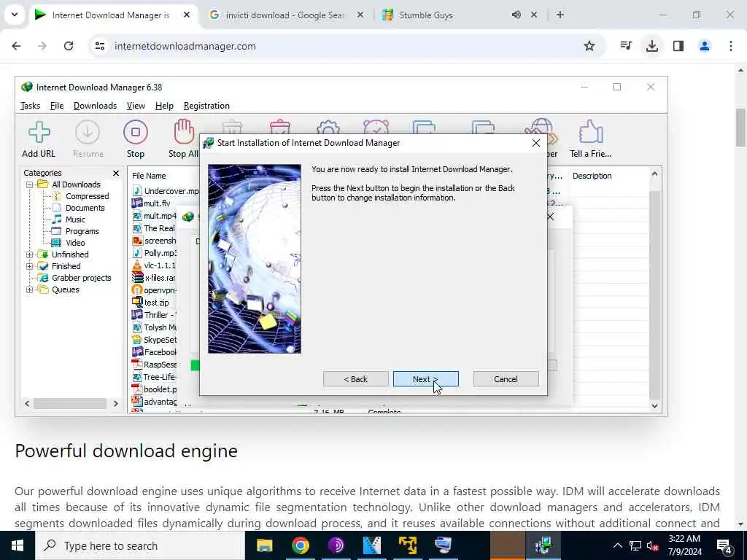Image resolution: width=747 pixels, height=560 pixels.
Task: Click Next to begin installation
Action: (426, 379)
